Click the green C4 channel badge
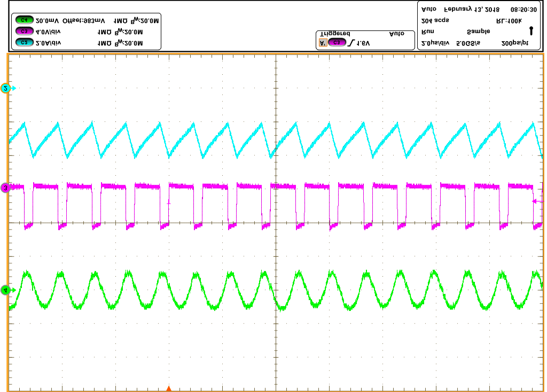This screenshot has width=547, height=392. pyautogui.click(x=25, y=20)
